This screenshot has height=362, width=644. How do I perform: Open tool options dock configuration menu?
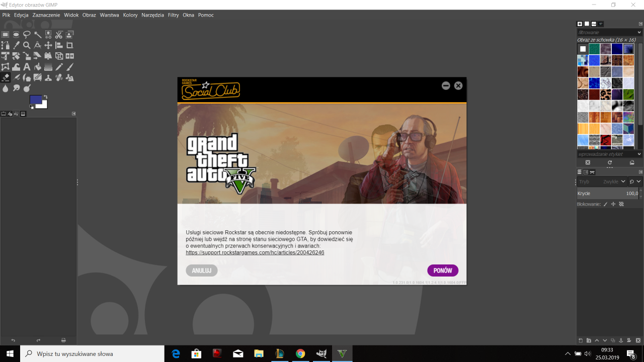coord(73,114)
